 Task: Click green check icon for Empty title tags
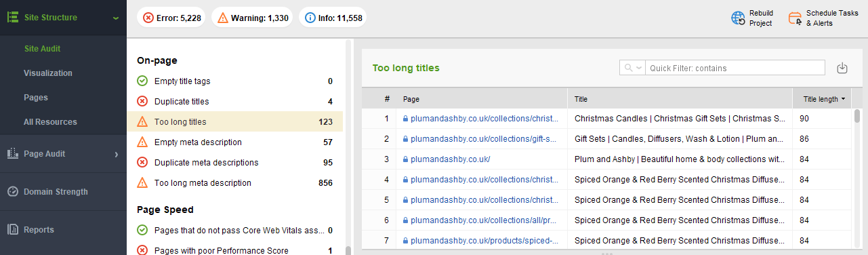[142, 81]
